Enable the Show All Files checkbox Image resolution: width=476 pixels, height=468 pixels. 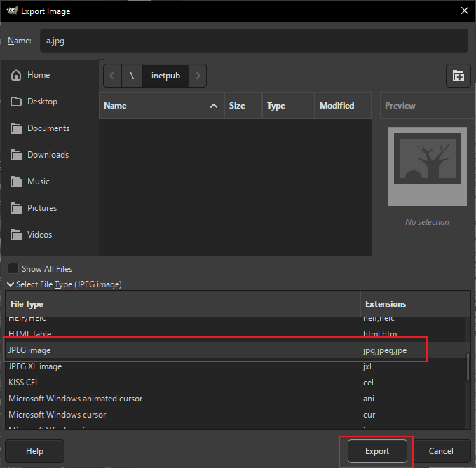click(13, 269)
